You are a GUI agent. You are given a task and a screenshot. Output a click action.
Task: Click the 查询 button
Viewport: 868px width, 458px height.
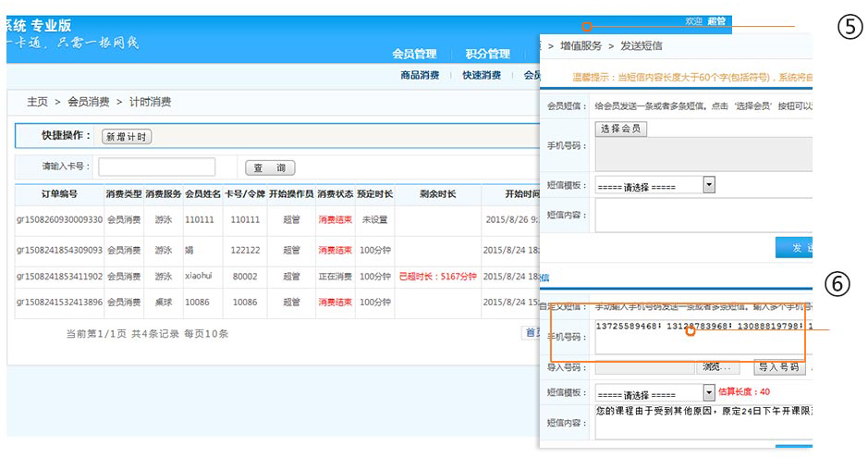click(x=270, y=167)
